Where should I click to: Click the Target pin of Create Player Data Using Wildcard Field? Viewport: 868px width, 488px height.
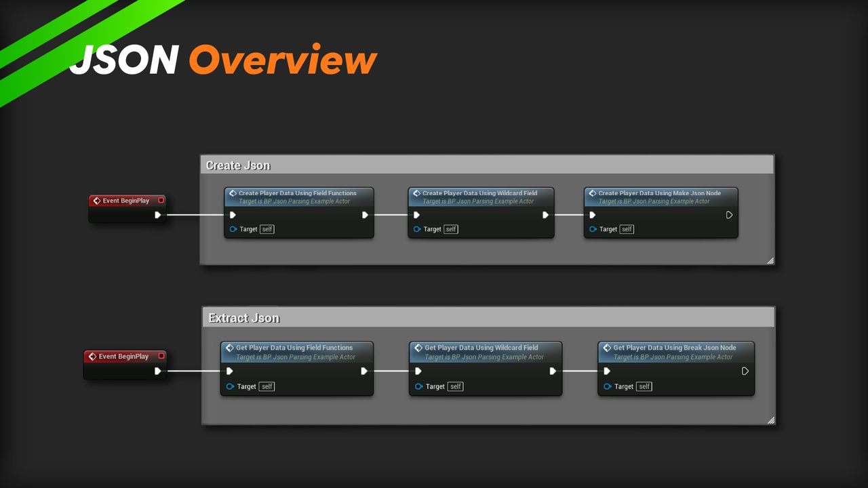[417, 229]
